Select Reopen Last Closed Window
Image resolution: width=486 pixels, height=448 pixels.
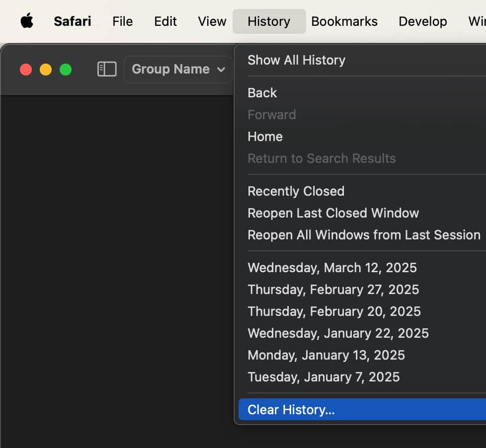[x=333, y=213]
